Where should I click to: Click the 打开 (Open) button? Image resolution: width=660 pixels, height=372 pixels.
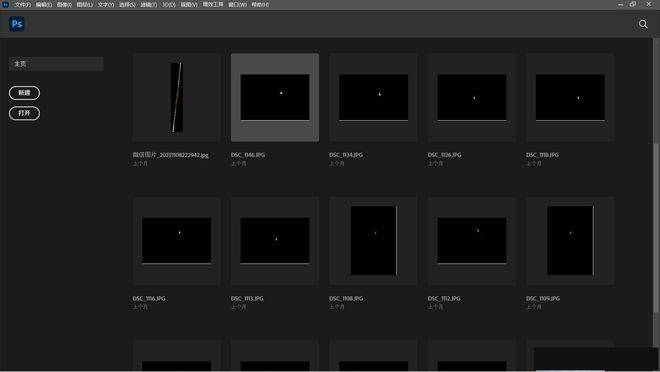[x=24, y=113]
